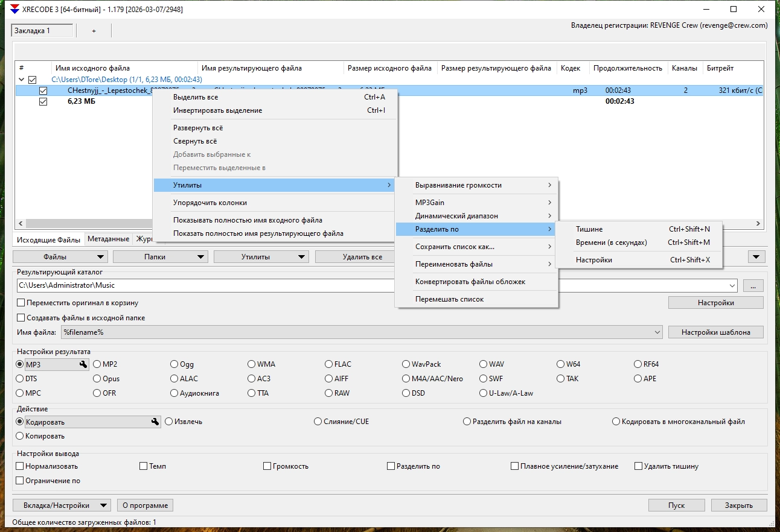Choose Перемешать список menu entry
The image size is (780, 532).
point(477,299)
